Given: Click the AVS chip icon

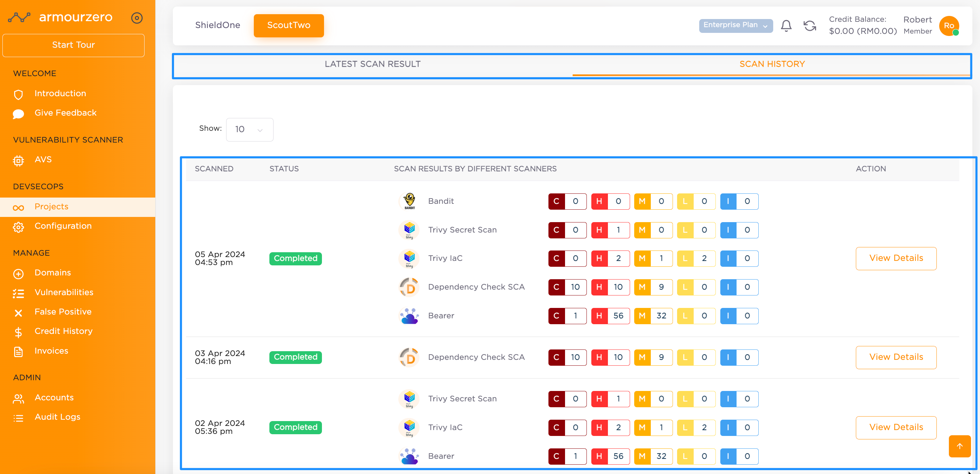Looking at the screenshot, I should point(18,160).
